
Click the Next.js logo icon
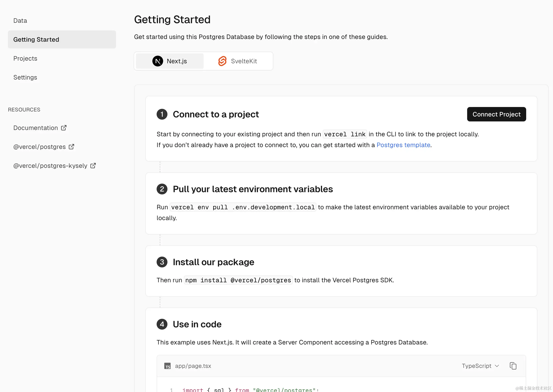point(157,61)
